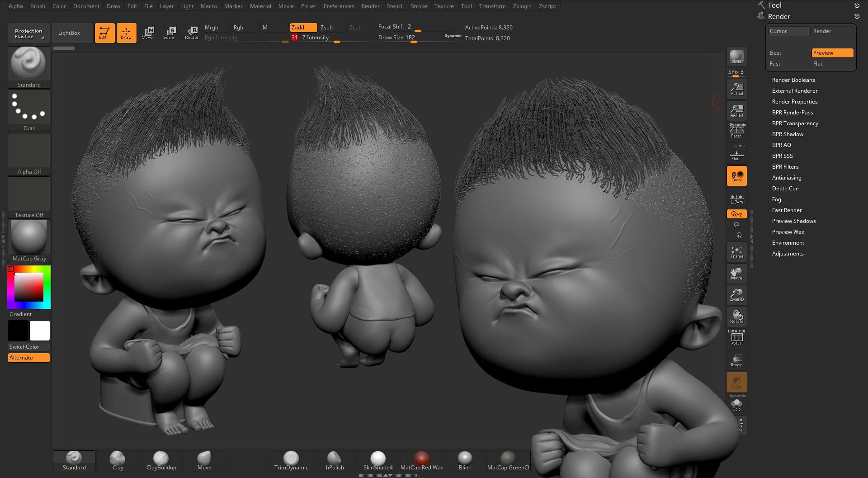
Task: Open the Zplugin menu
Action: (522, 6)
